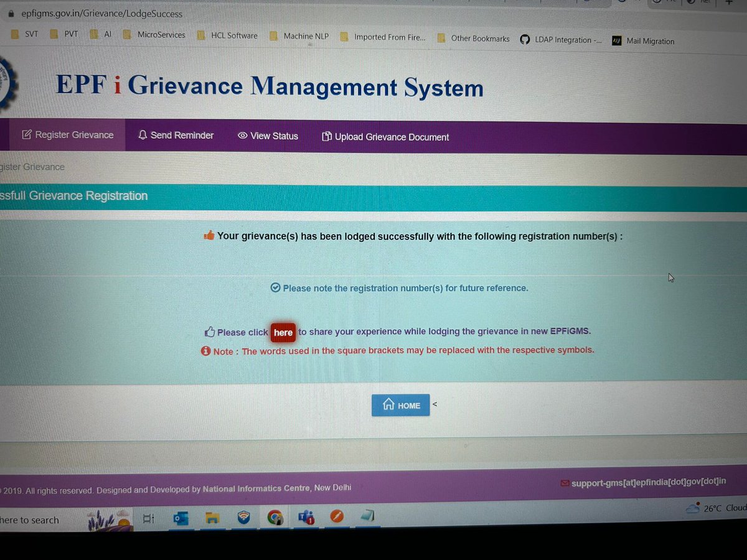This screenshot has width=747, height=560.
Task: Open the PVT bookmark folder
Action: [64, 34]
